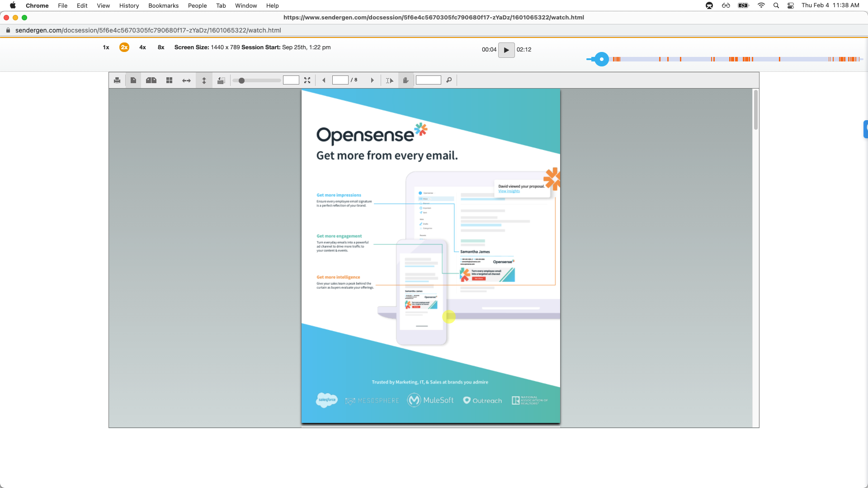This screenshot has width=868, height=488.
Task: Open the File menu
Action: (63, 5)
